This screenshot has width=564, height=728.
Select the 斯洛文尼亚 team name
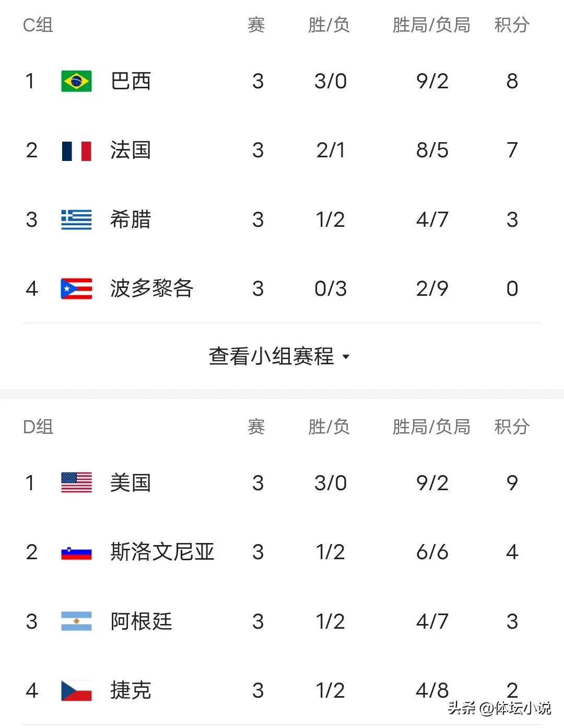(x=162, y=552)
